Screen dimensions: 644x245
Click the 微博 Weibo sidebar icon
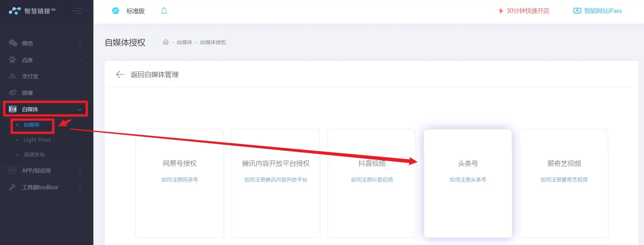[13, 93]
